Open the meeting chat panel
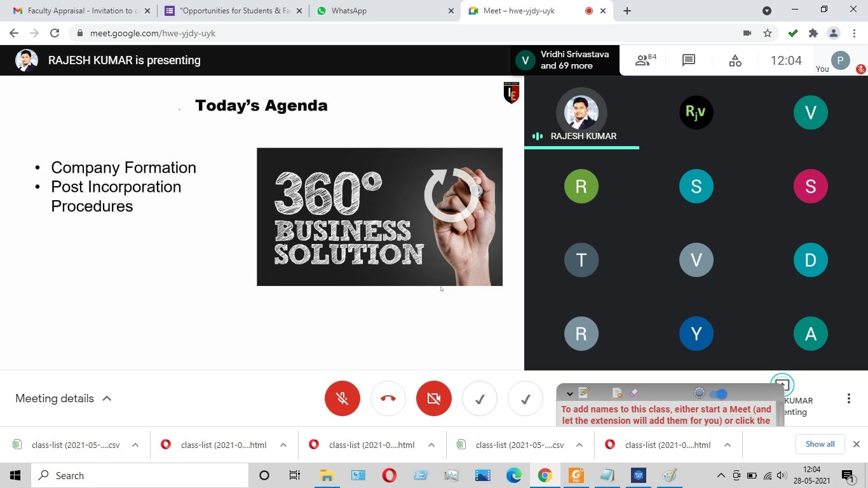This screenshot has height=488, width=868. [688, 60]
